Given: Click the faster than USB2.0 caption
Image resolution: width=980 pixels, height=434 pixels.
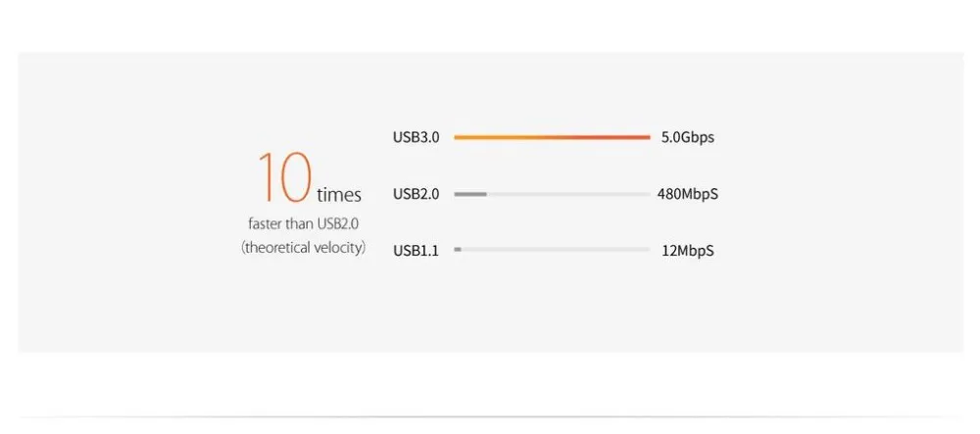Looking at the screenshot, I should (x=303, y=223).
